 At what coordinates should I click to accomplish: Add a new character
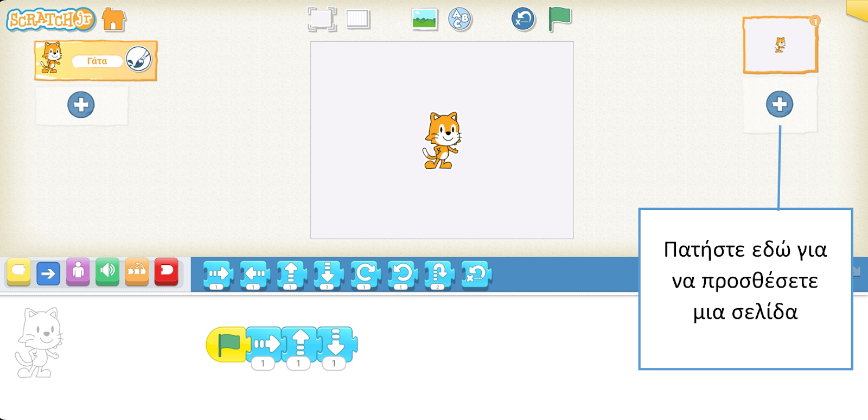coord(81,105)
